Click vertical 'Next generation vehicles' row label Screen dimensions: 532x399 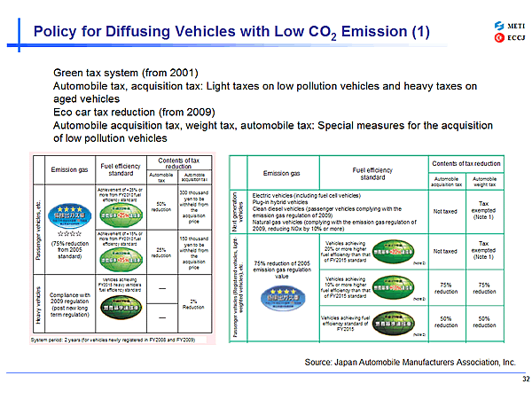[x=239, y=212]
